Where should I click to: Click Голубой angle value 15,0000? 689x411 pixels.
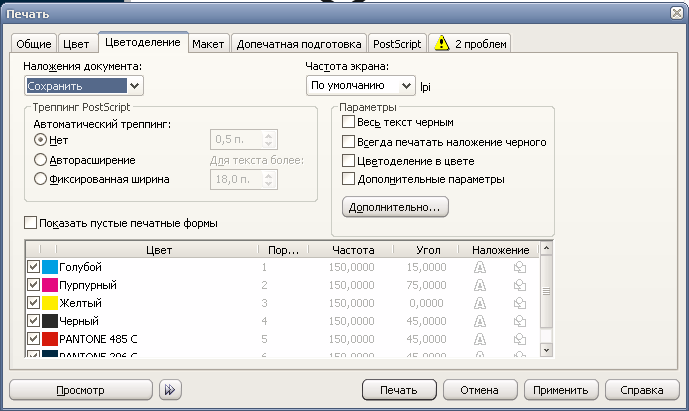coord(426,267)
